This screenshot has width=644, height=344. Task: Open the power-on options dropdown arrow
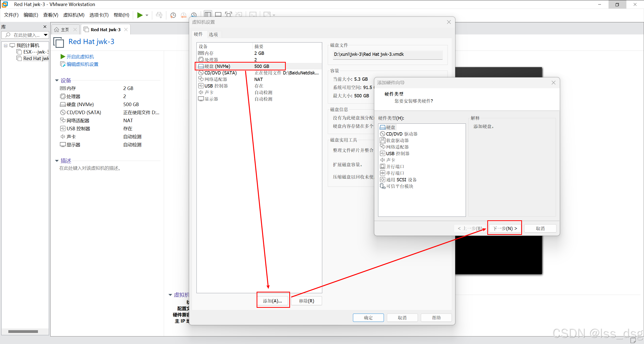click(x=147, y=15)
